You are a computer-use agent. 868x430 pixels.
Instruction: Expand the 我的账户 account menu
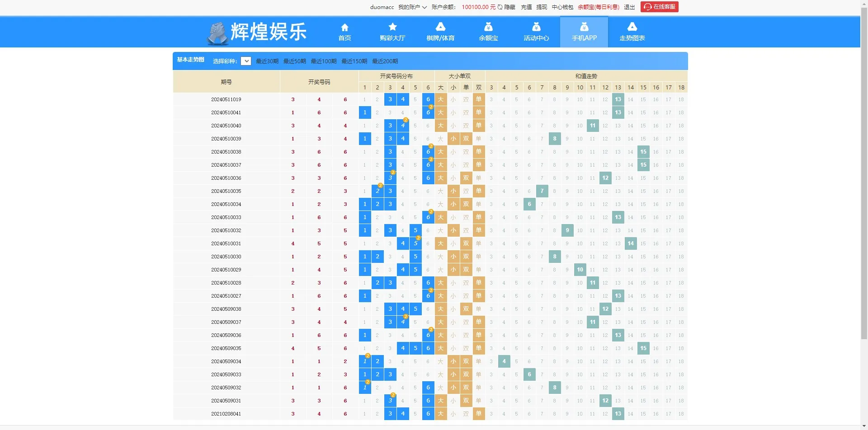pos(413,7)
